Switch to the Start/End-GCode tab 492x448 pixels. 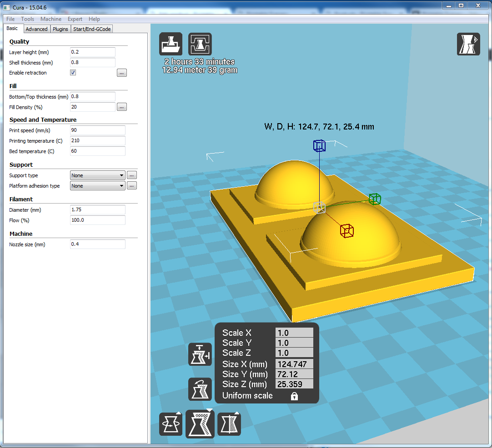[x=92, y=29]
